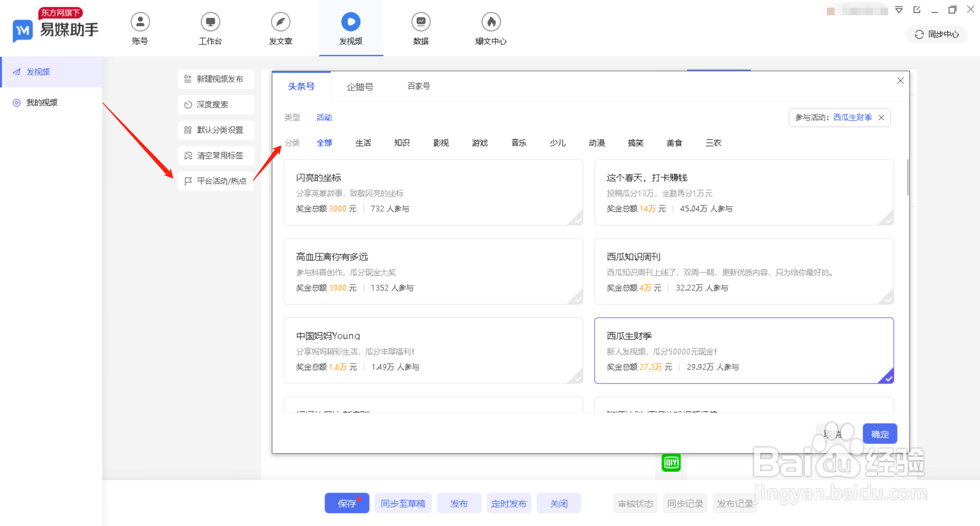Filter by 影视 category
980x526 pixels.
pyautogui.click(x=441, y=143)
